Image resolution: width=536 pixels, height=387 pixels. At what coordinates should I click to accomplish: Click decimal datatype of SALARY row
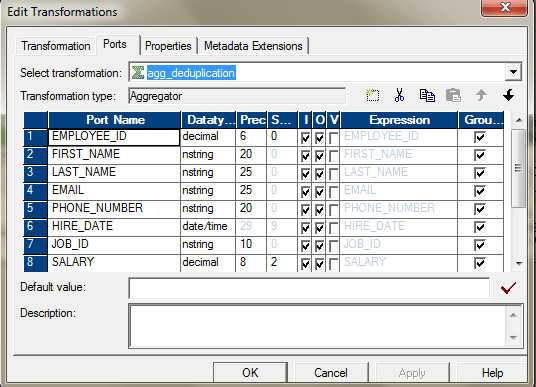tap(208, 263)
